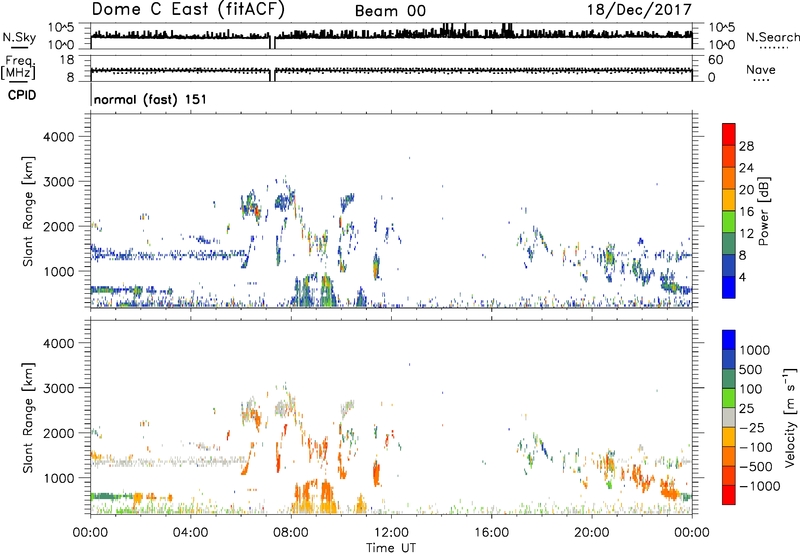Click the "CPID" row label

22,95
